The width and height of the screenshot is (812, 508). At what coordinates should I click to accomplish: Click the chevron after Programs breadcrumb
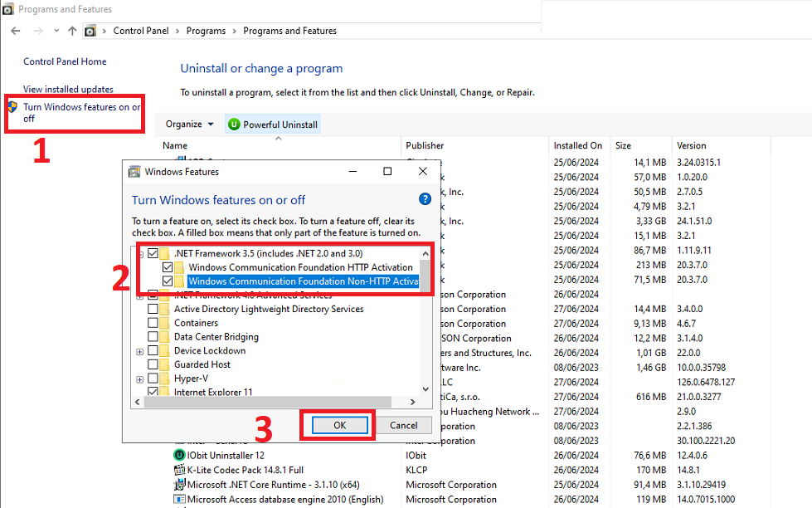(x=235, y=31)
